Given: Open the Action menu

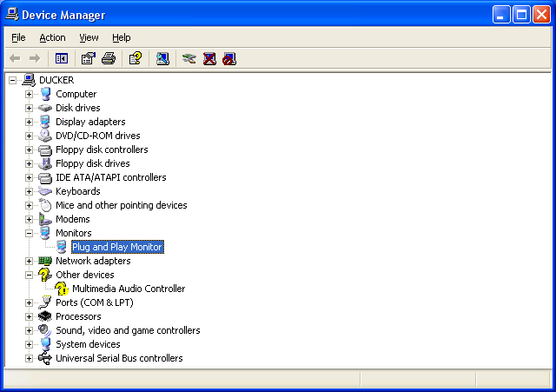Looking at the screenshot, I should click(x=52, y=37).
